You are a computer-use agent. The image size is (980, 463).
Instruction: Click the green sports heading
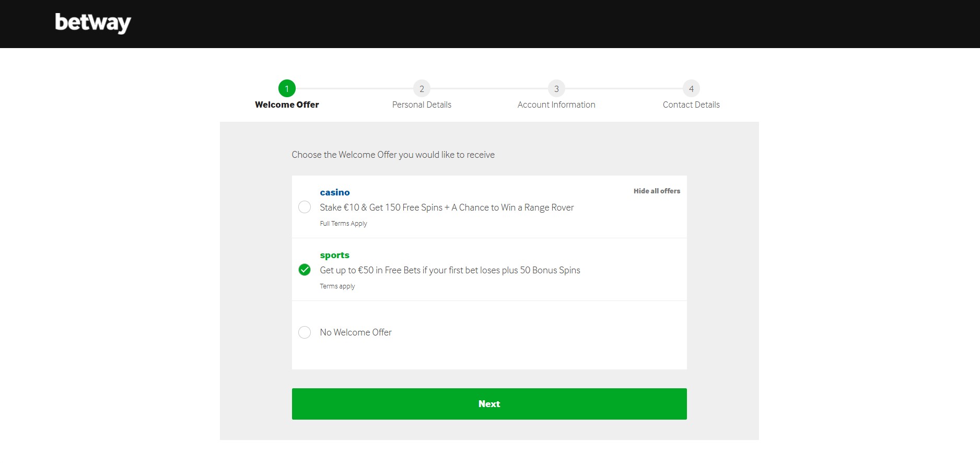coord(334,255)
